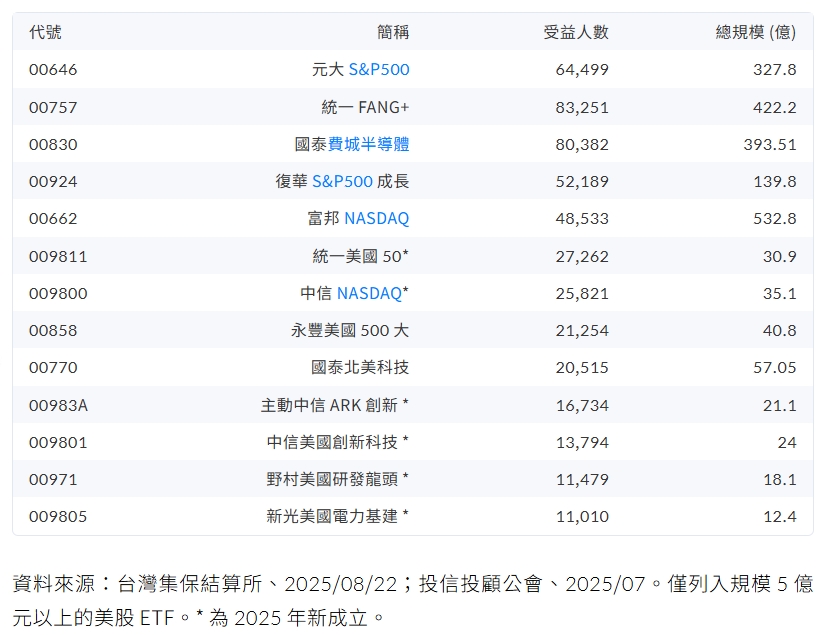Click the total size value 35.1

(x=780, y=293)
